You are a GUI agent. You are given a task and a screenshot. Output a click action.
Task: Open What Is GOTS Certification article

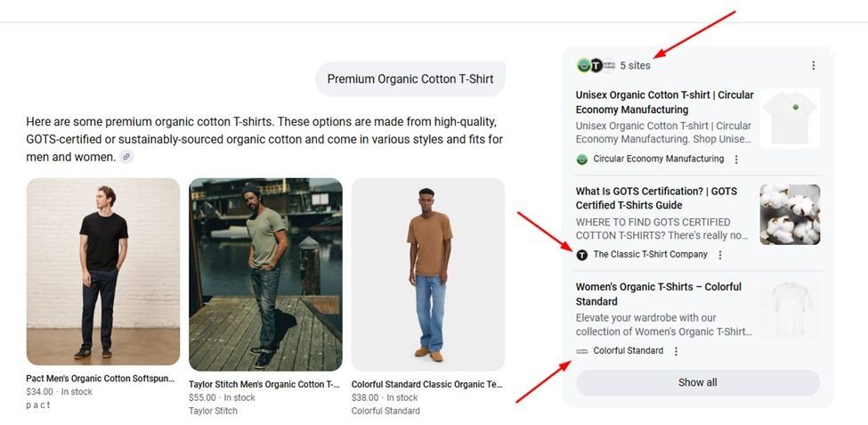656,198
